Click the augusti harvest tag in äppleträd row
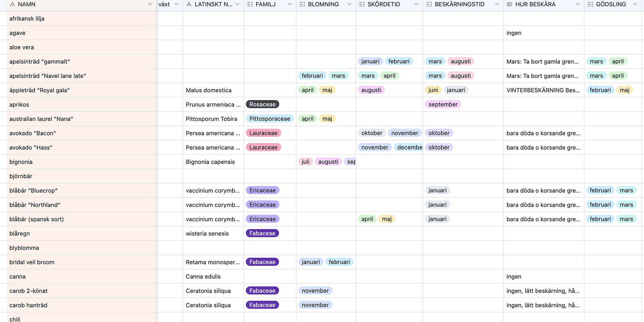The height and width of the screenshot is (322, 644). pos(371,90)
